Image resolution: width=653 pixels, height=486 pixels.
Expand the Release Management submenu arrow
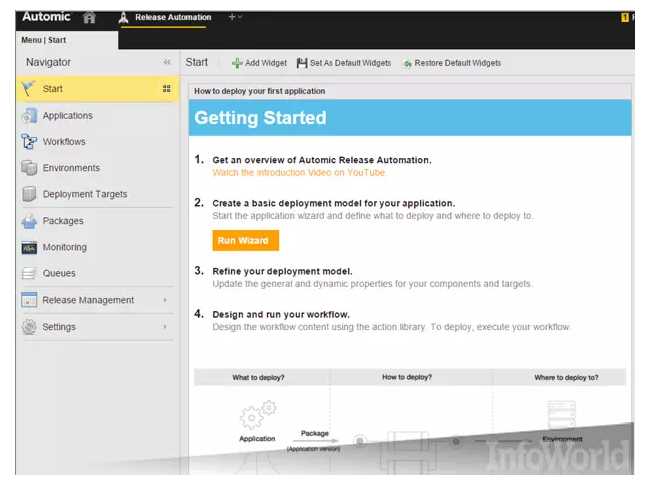pos(165,300)
